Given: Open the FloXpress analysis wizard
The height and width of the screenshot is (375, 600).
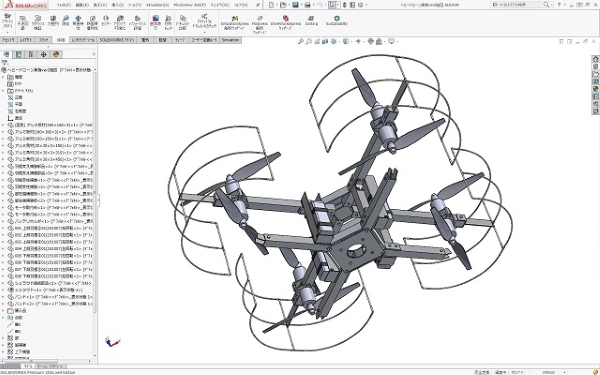Looking at the screenshot, I should [x=260, y=25].
